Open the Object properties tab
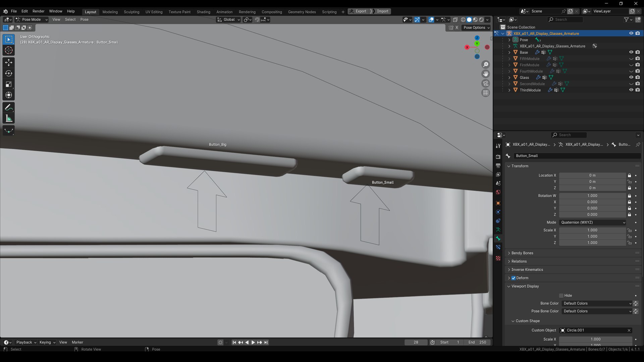 pyautogui.click(x=498, y=203)
